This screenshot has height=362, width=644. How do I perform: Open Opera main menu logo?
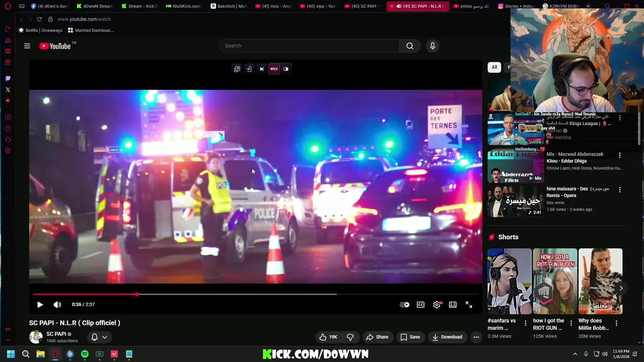pos(8,6)
